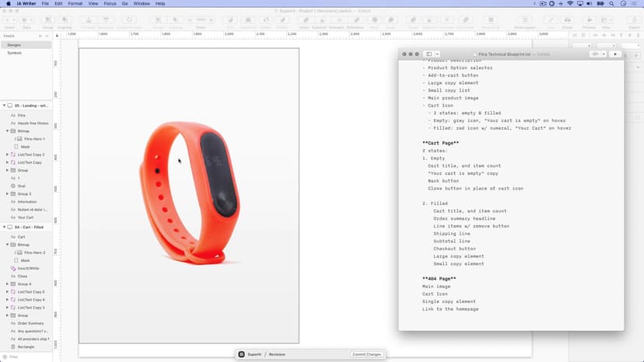This screenshot has height=362, width=644.
Task: Open the Format menu
Action: (x=75, y=4)
